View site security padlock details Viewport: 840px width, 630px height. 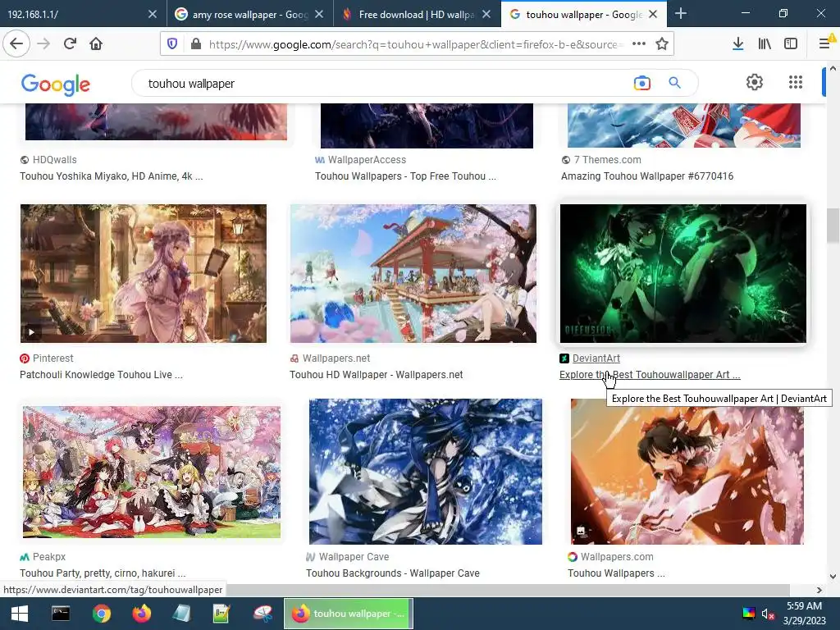pyautogui.click(x=196, y=44)
